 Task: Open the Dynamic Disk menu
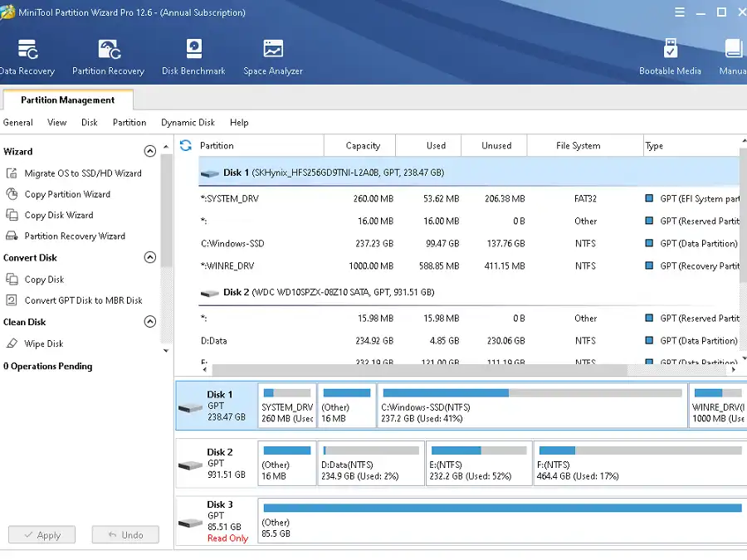[x=188, y=122]
